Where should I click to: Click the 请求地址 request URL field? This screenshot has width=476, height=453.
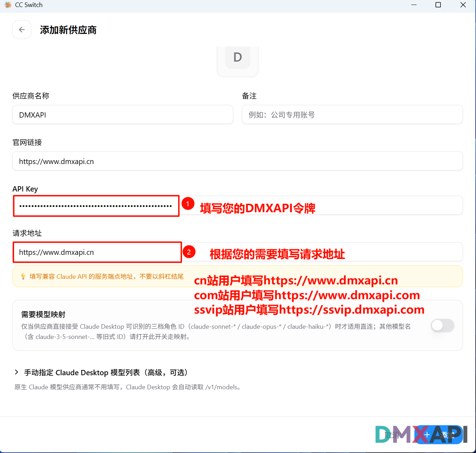click(238, 252)
